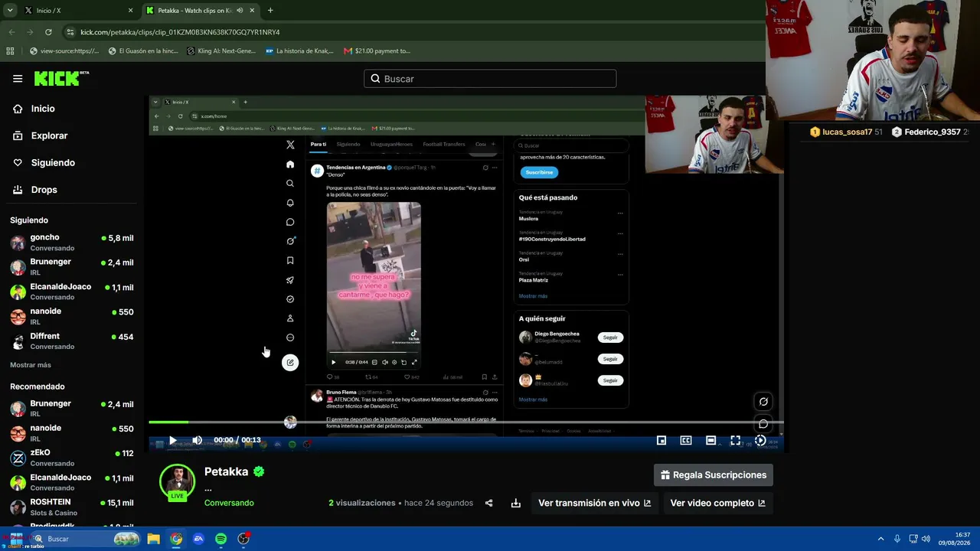Open Siguiendo in Kick sidebar
Image resolution: width=980 pixels, height=551 pixels.
point(43,162)
